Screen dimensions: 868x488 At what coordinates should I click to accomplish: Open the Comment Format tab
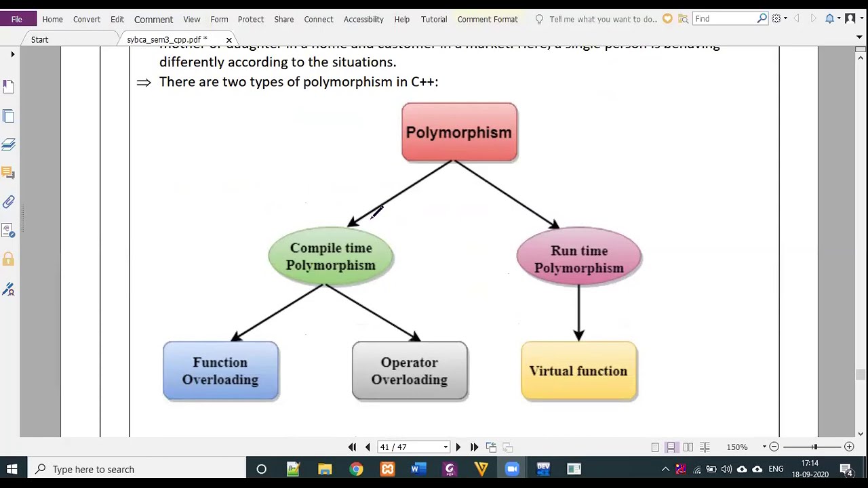pos(488,19)
